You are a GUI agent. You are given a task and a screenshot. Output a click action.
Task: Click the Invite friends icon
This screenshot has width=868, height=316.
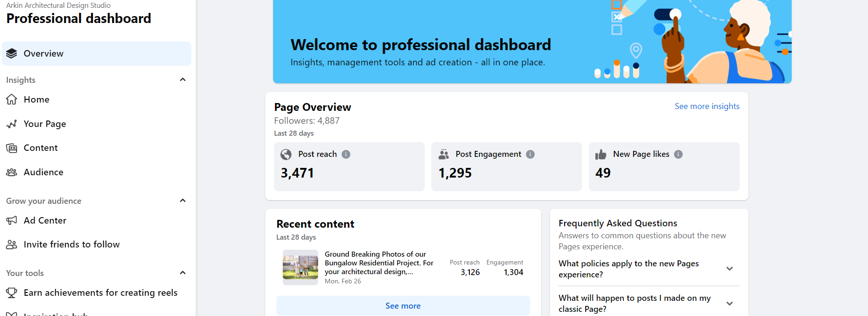(x=11, y=244)
